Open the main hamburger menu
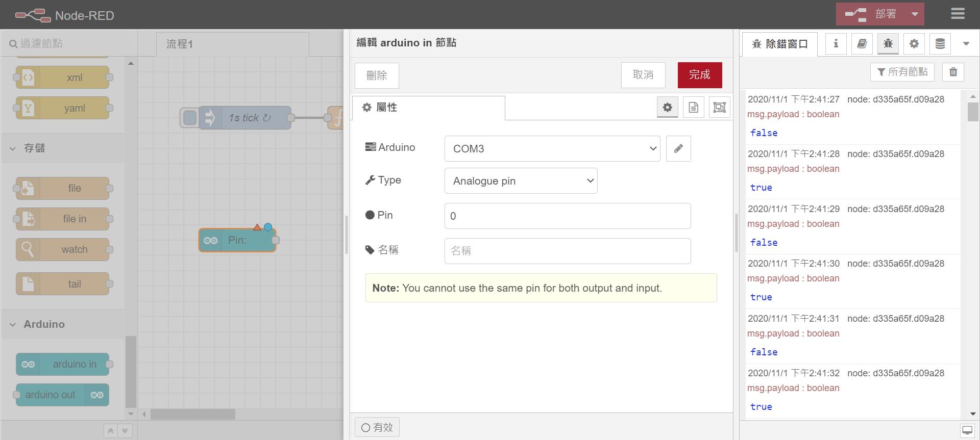The height and width of the screenshot is (440, 980). tap(958, 14)
